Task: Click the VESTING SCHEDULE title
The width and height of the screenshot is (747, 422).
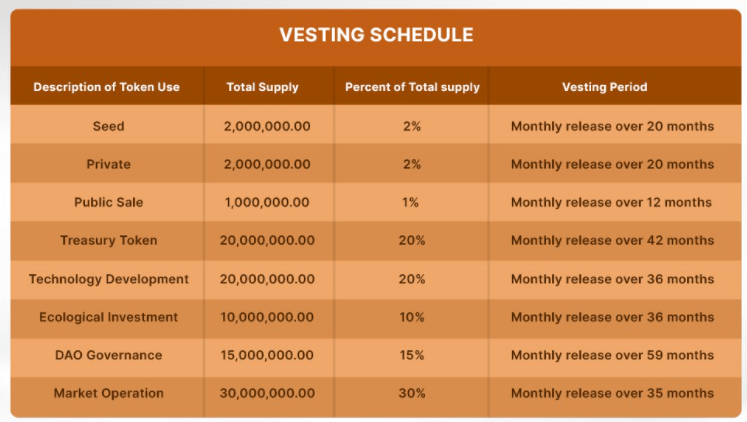Action: click(x=376, y=35)
